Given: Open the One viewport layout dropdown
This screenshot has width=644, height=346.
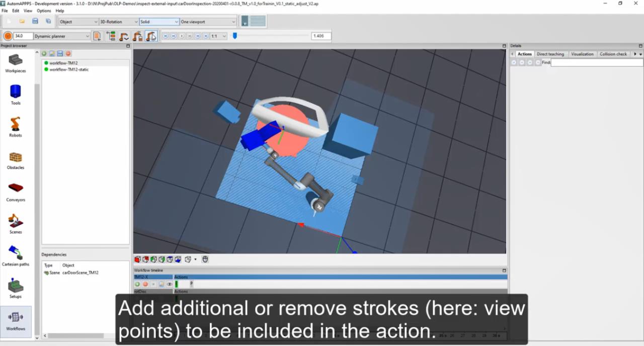Looking at the screenshot, I should (x=208, y=22).
